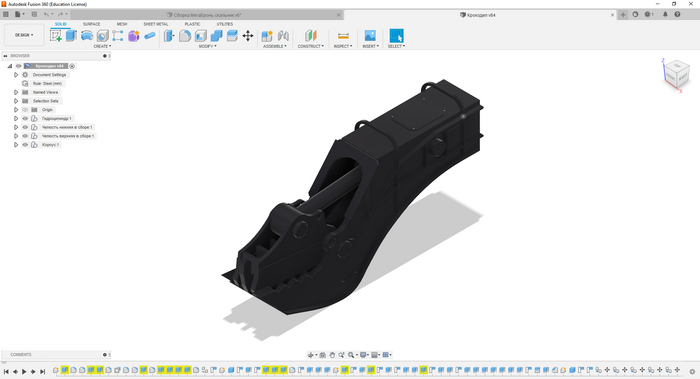Expand Named Views folder
The width and height of the screenshot is (700, 379).
pos(16,92)
